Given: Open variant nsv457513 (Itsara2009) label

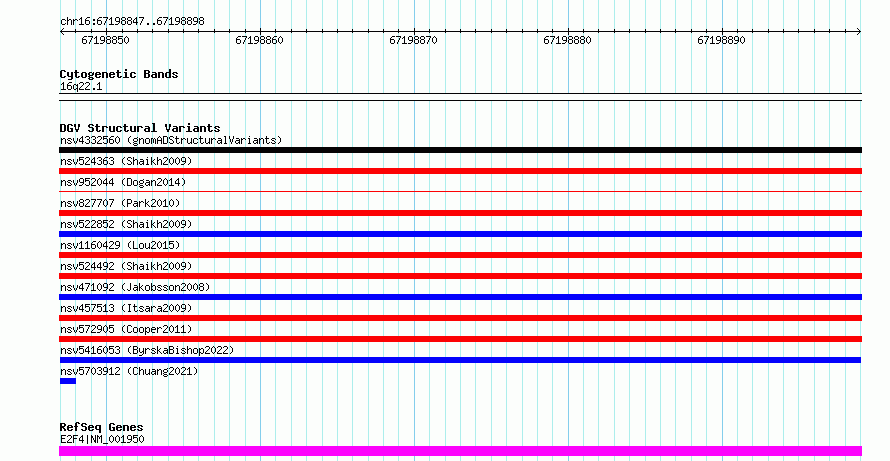Looking at the screenshot, I should [x=126, y=308].
